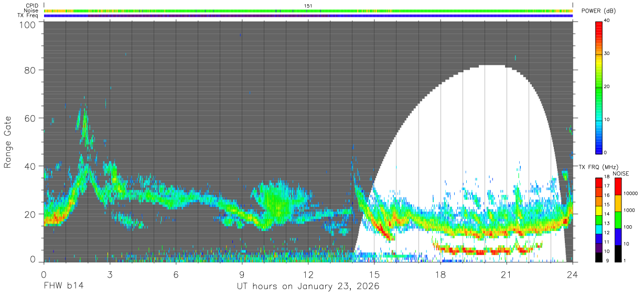The image size is (644, 297).
Task: Click the TX Freq row label
Action: point(27,15)
